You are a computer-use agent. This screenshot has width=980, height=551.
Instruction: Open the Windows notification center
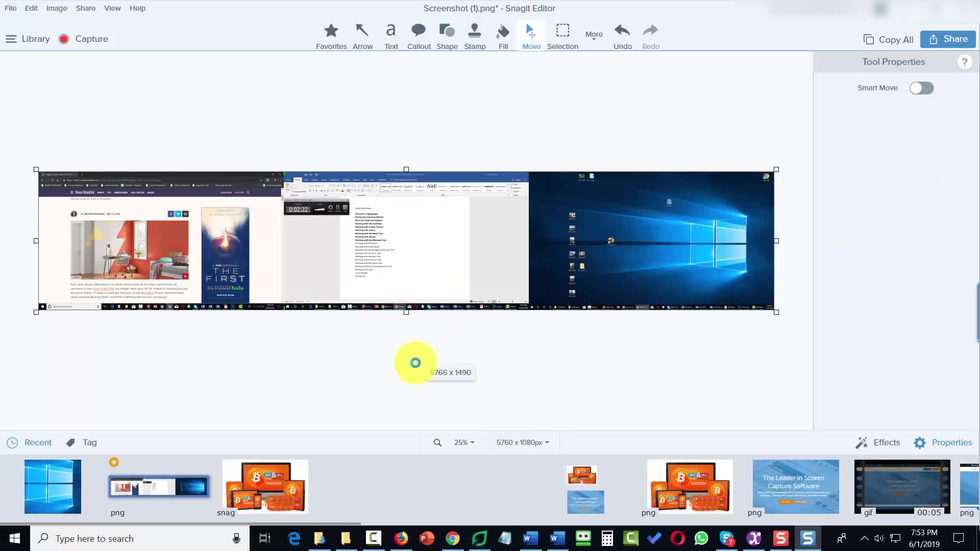pos(959,538)
